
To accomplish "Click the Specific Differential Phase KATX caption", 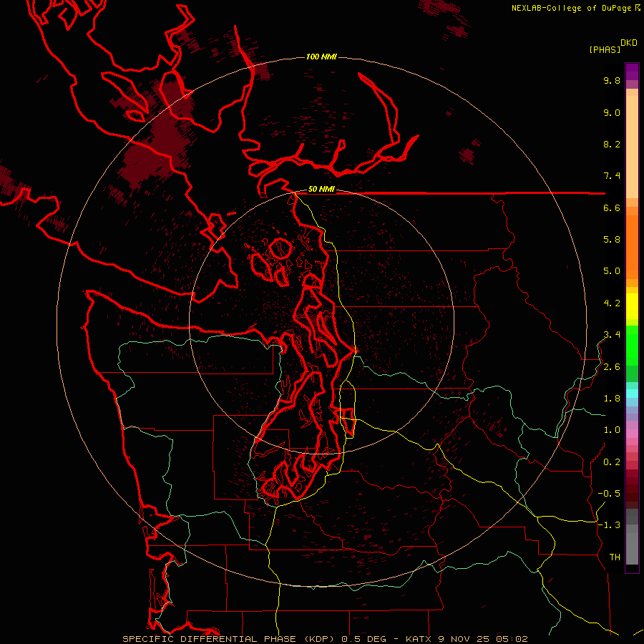I will pyautogui.click(x=325, y=639).
